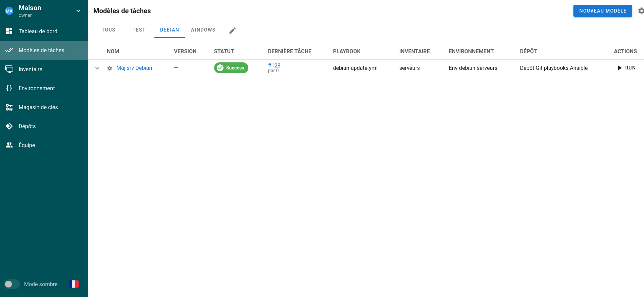The width and height of the screenshot is (644, 297).
Task: Run the Màj srv Debian template
Action: pyautogui.click(x=626, y=68)
